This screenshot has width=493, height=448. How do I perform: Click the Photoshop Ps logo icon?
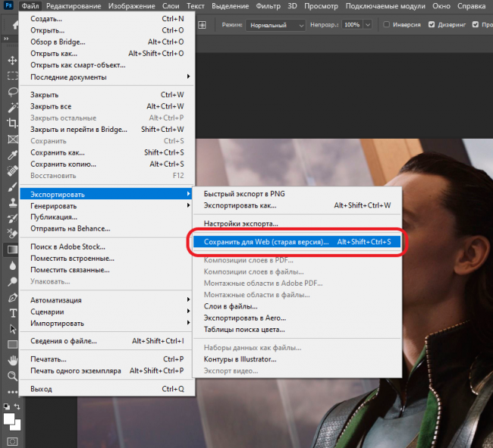[x=8, y=5]
